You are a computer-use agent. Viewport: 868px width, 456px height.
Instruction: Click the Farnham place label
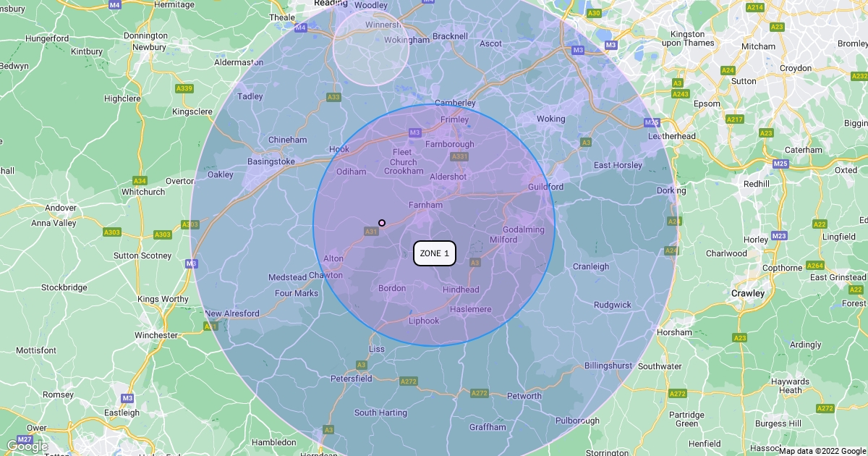425,205
